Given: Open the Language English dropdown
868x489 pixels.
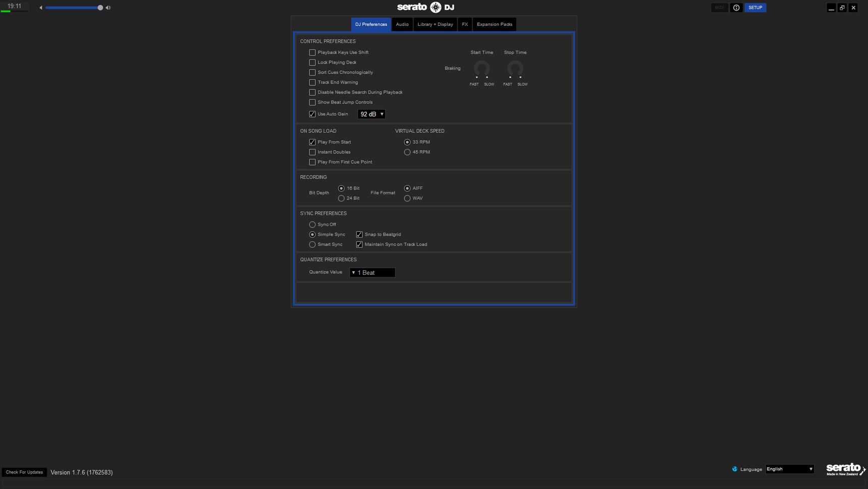Looking at the screenshot, I should [790, 469].
